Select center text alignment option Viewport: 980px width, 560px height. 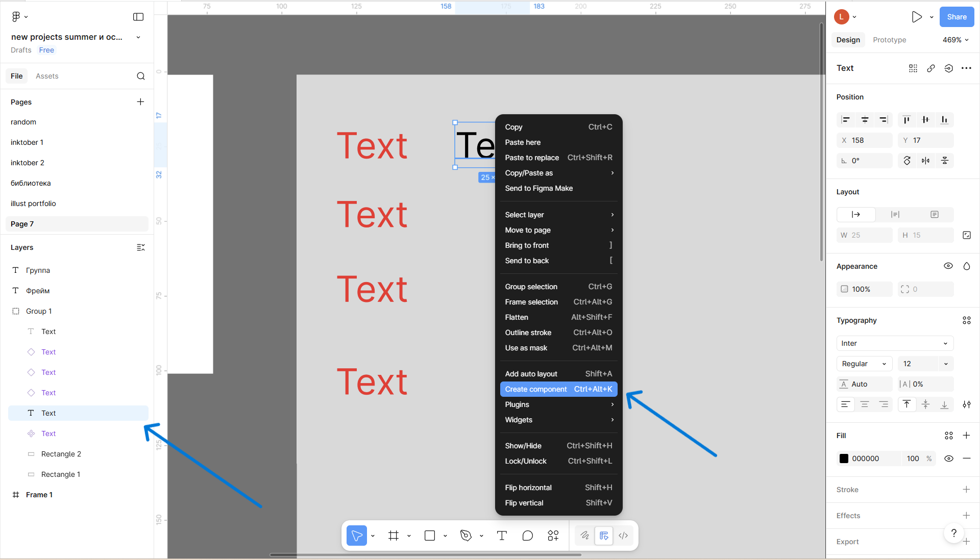(x=865, y=404)
